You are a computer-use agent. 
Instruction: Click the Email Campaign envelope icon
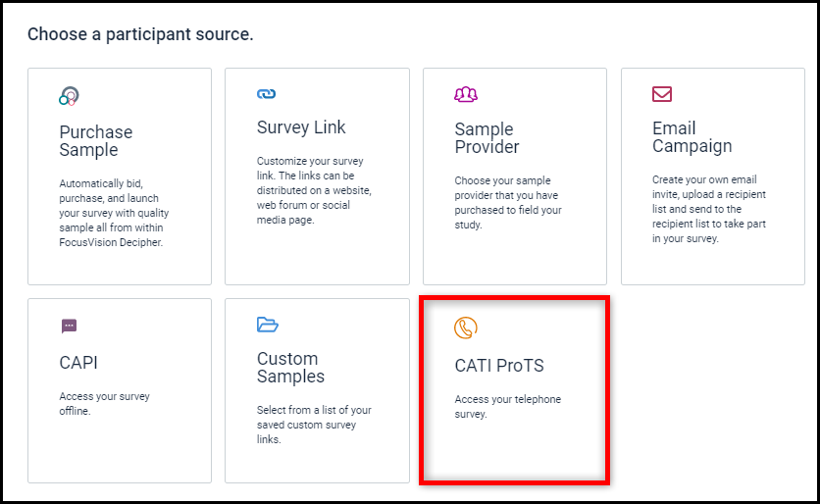[x=661, y=94]
